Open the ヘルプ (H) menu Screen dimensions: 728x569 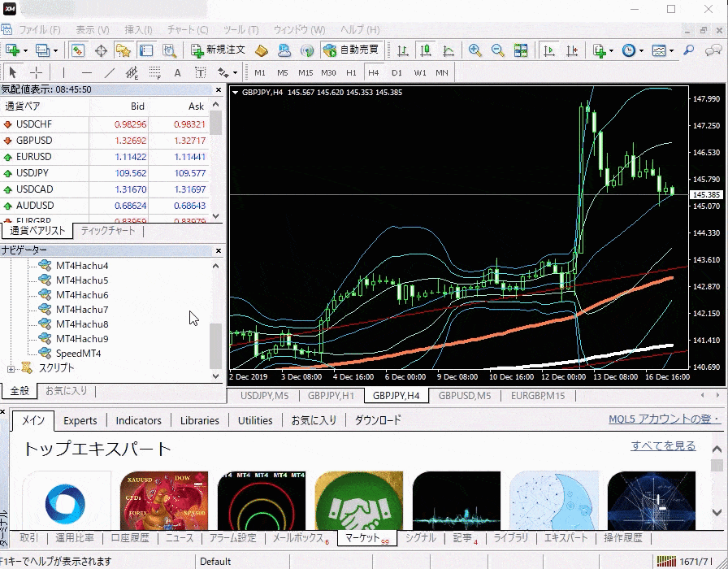tap(360, 30)
